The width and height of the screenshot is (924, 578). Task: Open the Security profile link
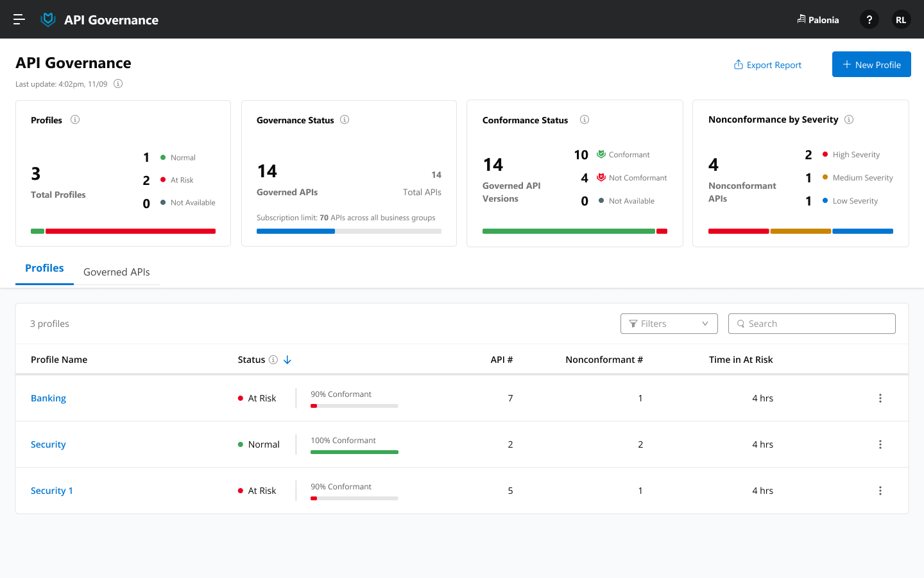point(48,444)
